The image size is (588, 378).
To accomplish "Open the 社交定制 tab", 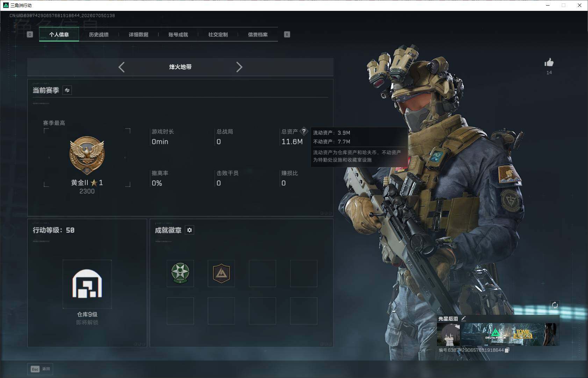I will [x=218, y=34].
